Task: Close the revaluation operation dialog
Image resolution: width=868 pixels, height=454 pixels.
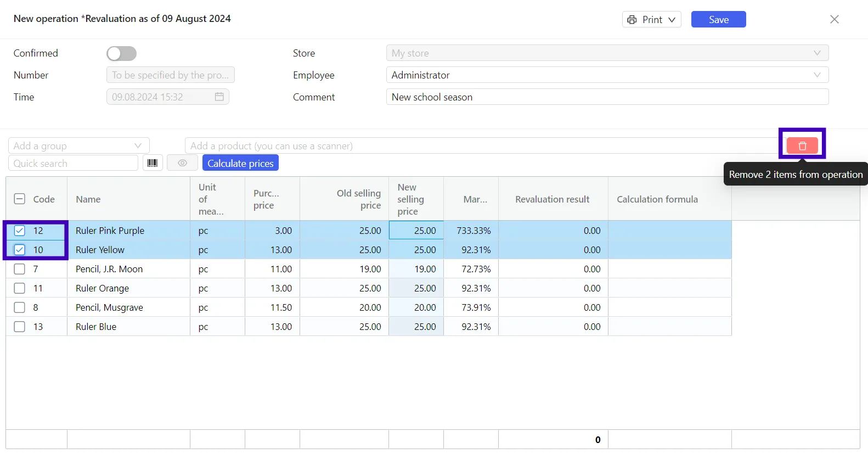Action: coord(835,19)
